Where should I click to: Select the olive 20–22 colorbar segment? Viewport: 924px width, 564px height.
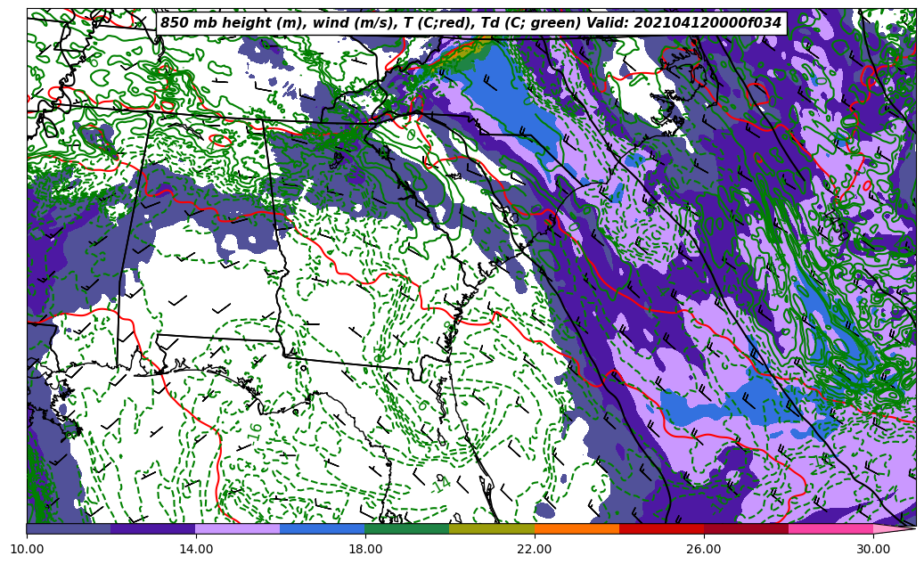(x=492, y=528)
